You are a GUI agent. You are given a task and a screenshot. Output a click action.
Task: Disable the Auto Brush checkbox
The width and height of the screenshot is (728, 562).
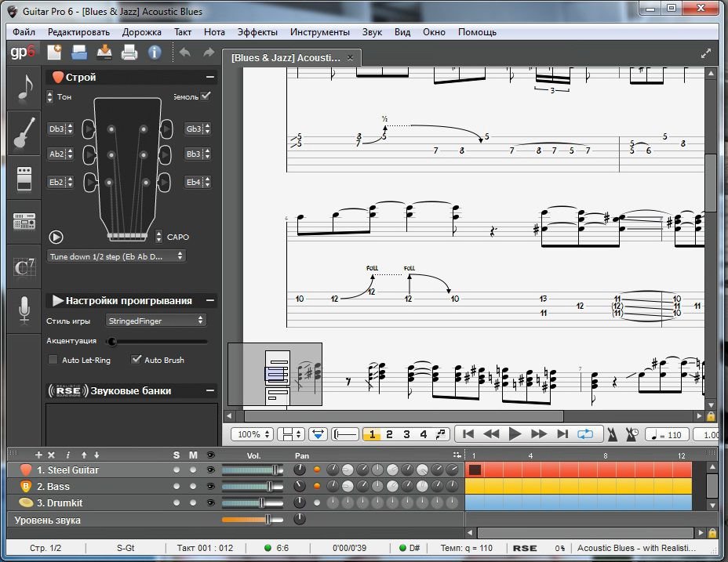click(x=136, y=359)
